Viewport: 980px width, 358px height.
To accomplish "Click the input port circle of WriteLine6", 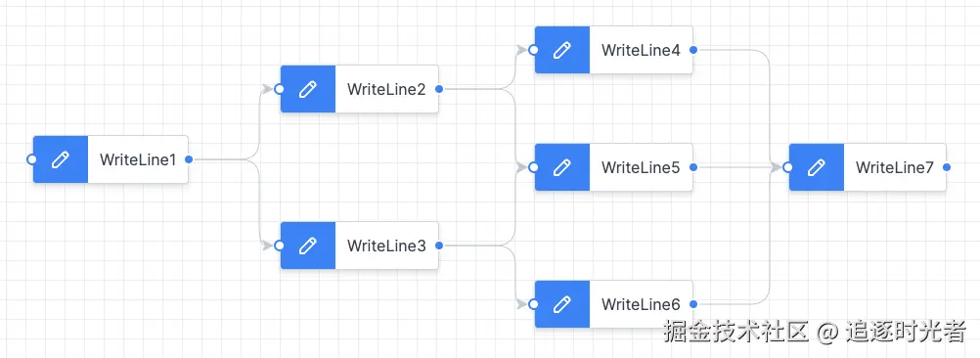I will click(533, 304).
